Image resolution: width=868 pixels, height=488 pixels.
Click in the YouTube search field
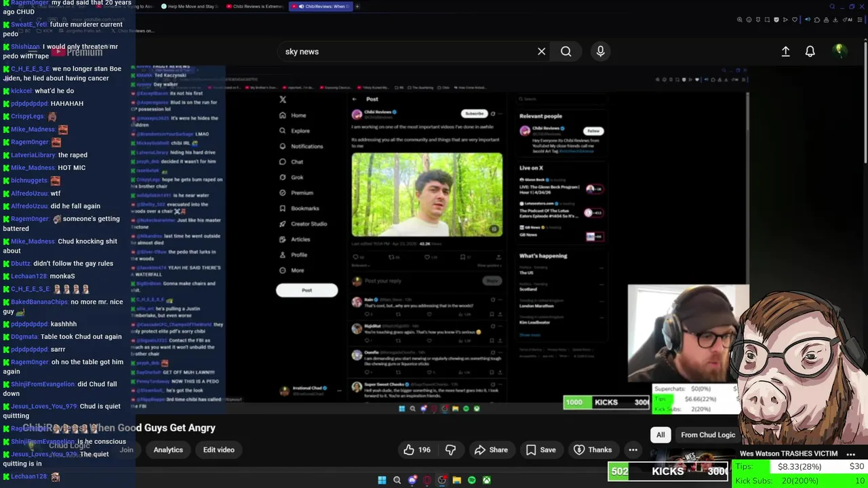[407, 52]
